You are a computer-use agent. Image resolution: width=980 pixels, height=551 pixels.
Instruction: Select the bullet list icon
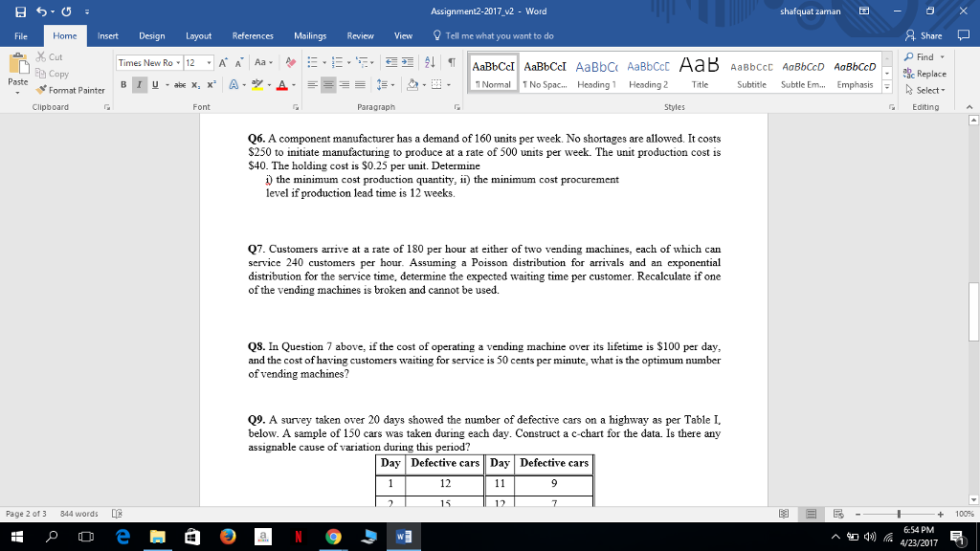313,62
